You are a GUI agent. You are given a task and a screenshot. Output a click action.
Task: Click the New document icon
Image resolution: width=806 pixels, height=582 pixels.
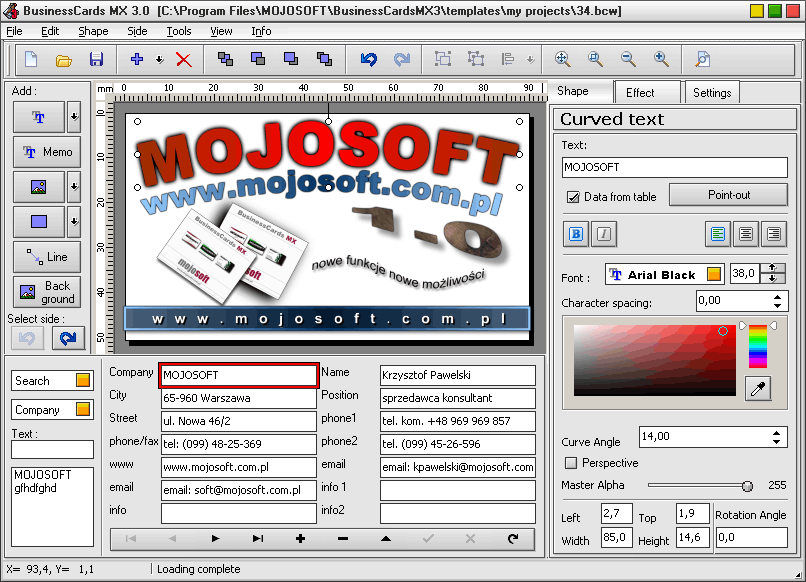point(31,60)
